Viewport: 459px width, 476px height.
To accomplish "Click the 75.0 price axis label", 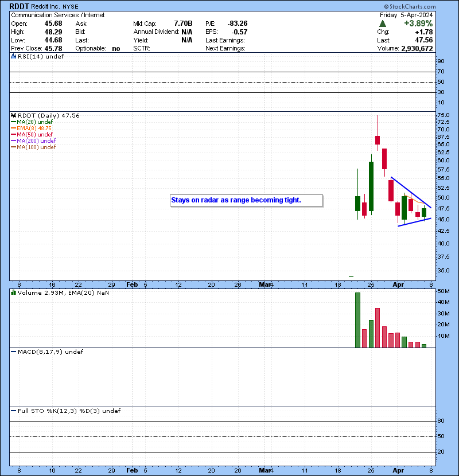I will pos(443,115).
